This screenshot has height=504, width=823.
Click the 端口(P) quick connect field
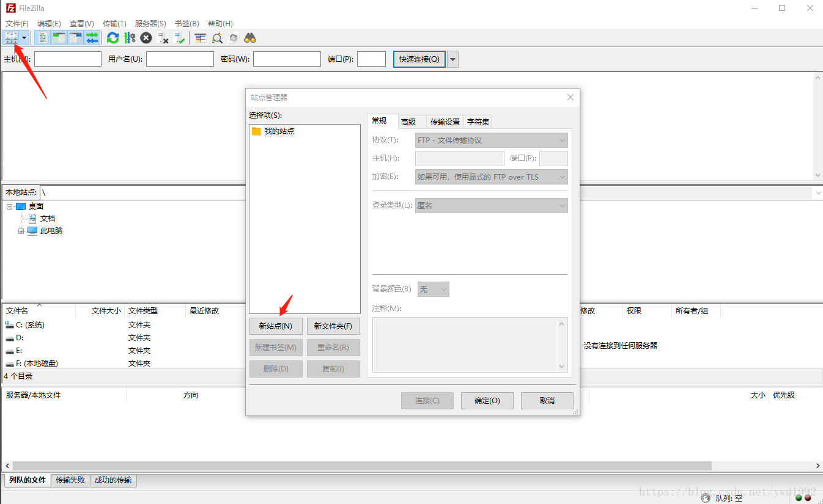tap(371, 59)
